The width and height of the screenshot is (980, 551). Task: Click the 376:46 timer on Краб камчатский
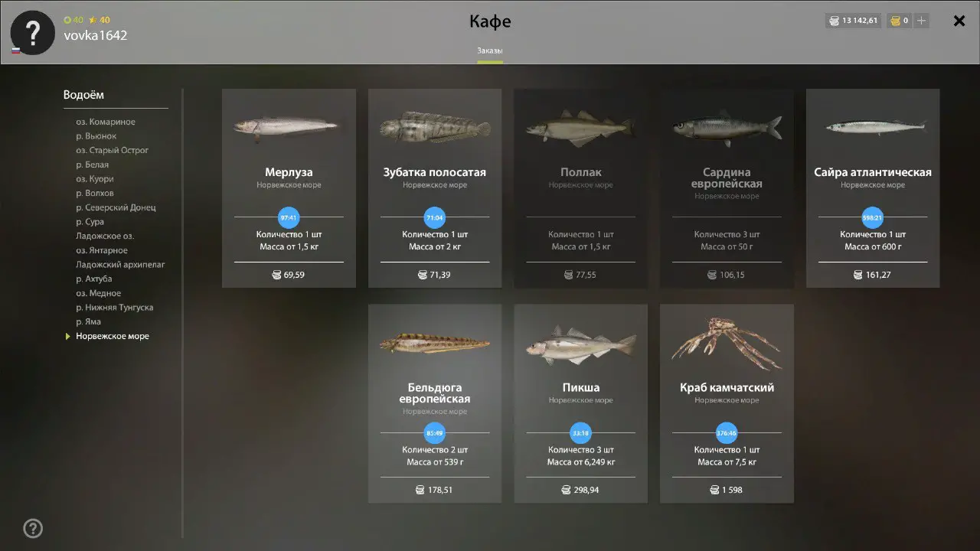(727, 432)
